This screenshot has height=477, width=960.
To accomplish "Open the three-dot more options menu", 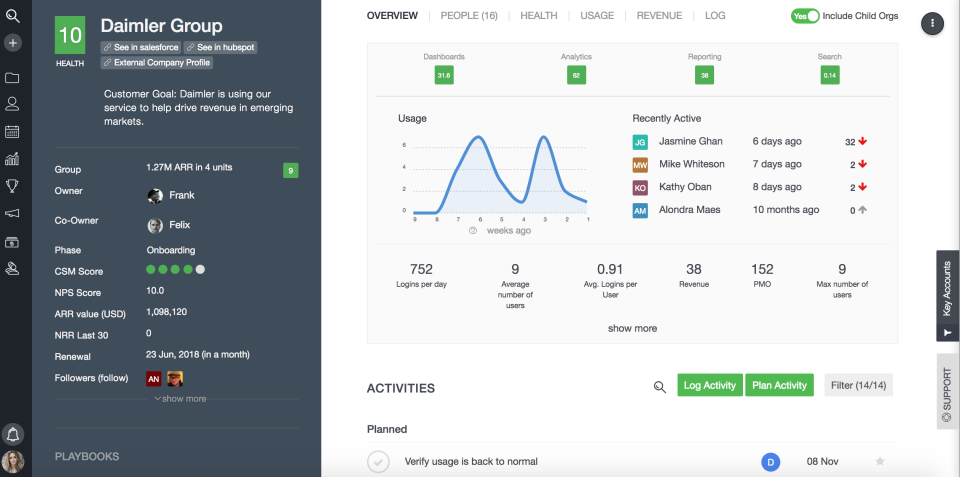I will (932, 23).
